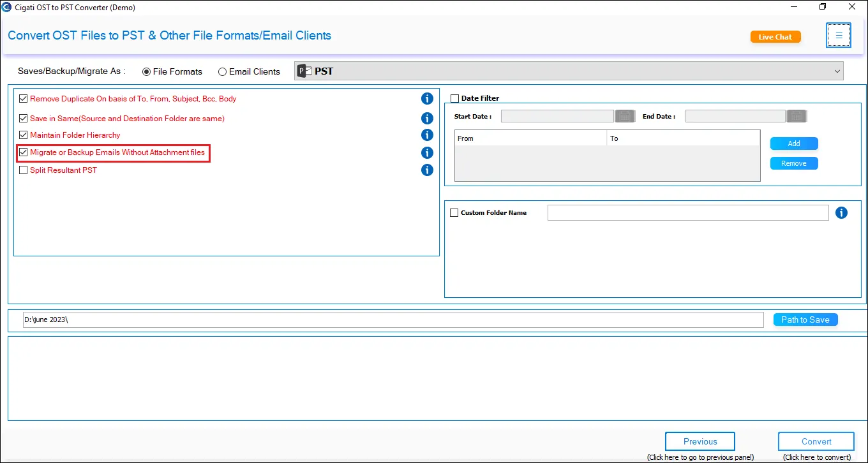Click the To column header
This screenshot has height=463, width=868.
click(683, 138)
